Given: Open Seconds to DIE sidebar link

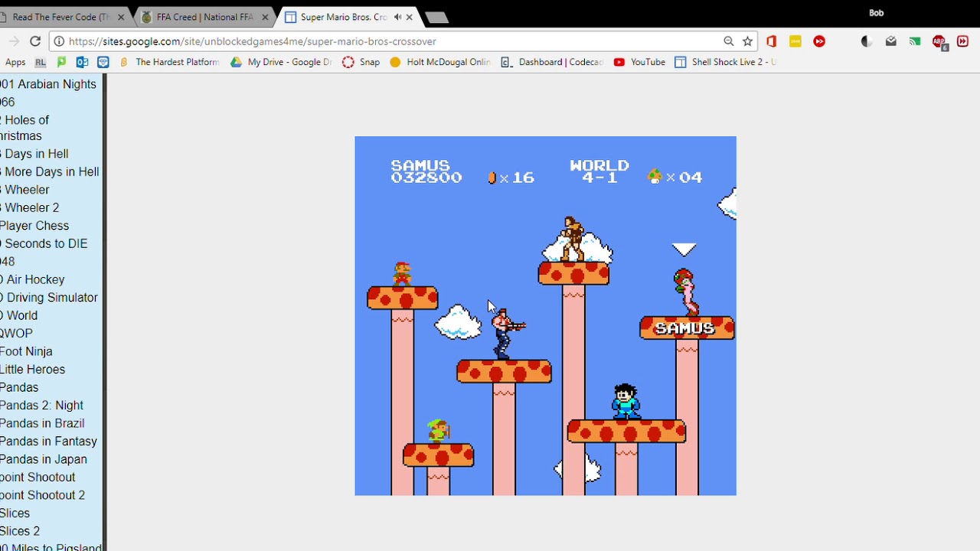Looking at the screenshot, I should pos(44,243).
